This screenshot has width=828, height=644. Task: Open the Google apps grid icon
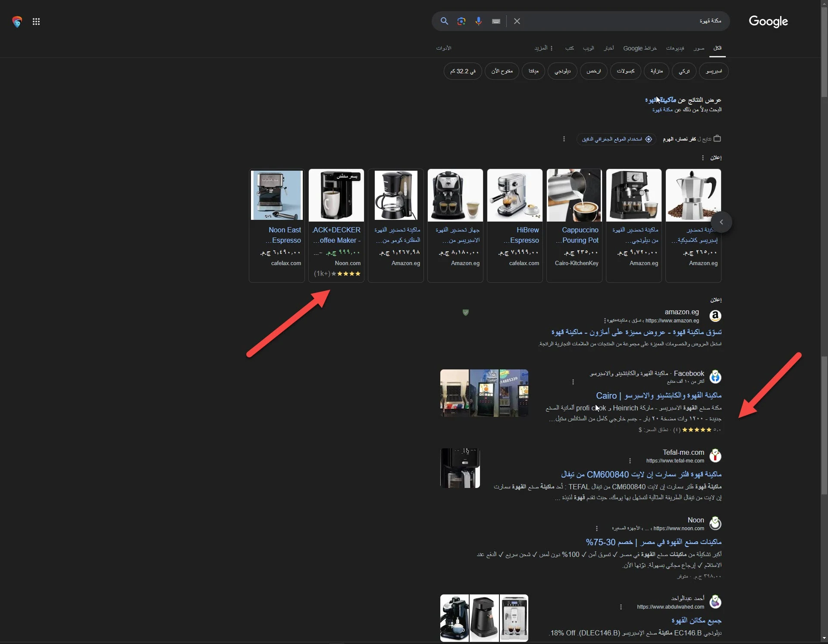pos(36,22)
